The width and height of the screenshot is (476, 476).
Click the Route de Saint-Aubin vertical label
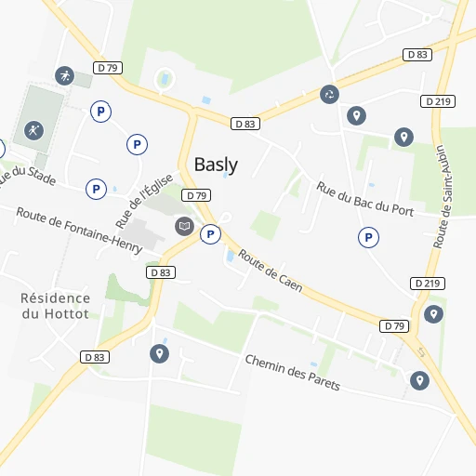click(x=443, y=196)
